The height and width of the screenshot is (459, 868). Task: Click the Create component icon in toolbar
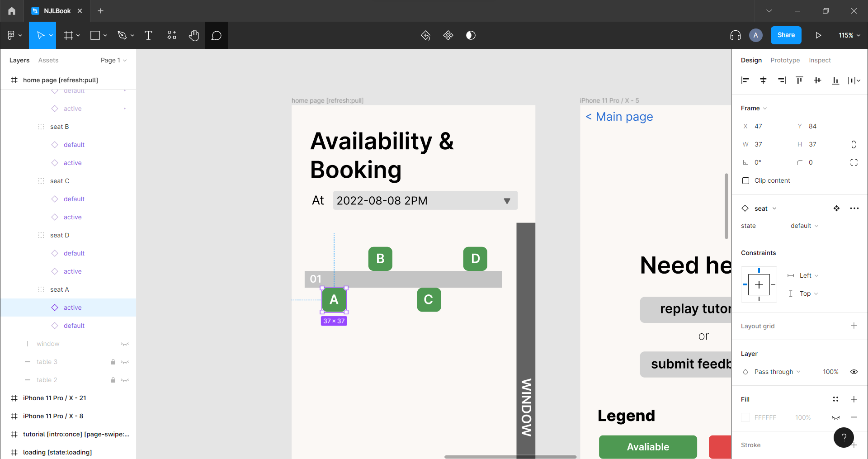pos(448,35)
